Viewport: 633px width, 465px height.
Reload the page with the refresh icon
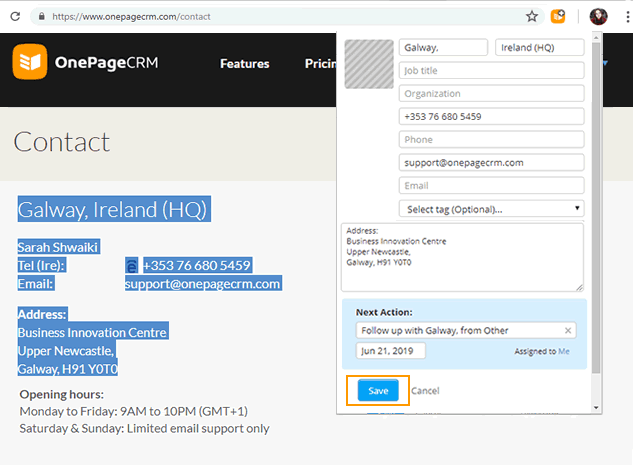click(x=15, y=17)
